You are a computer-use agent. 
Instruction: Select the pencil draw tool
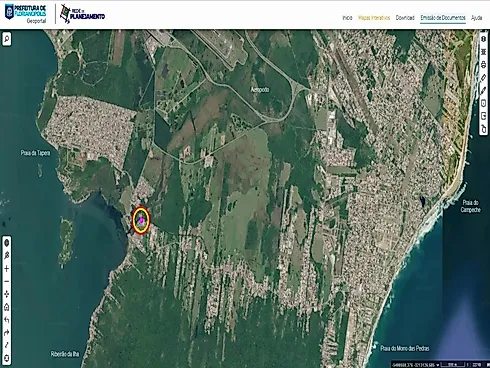coord(484,90)
